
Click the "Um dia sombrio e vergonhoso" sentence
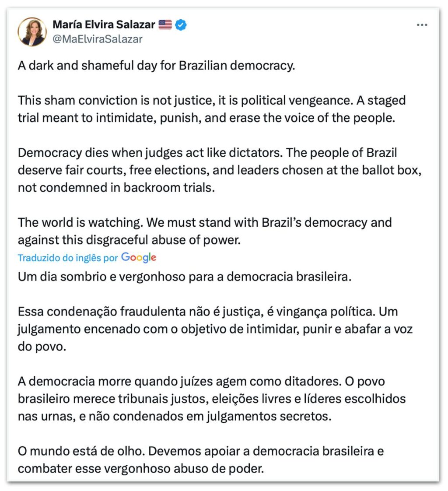(185, 277)
